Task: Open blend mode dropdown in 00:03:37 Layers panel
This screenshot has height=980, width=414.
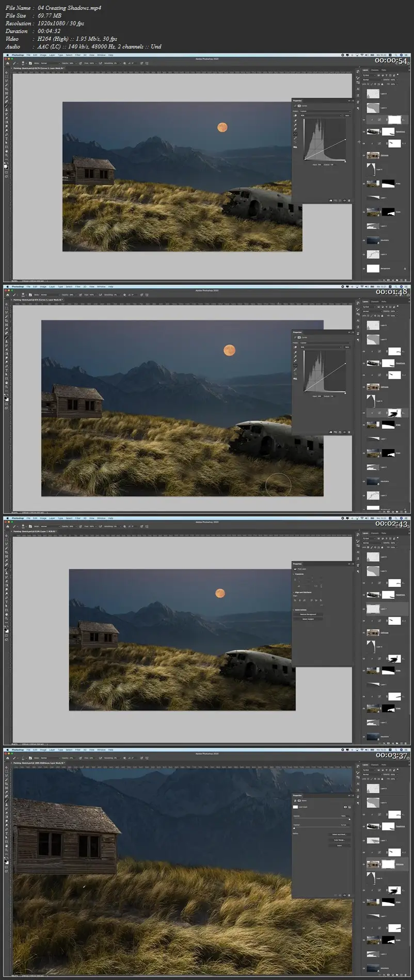Action: point(372,775)
